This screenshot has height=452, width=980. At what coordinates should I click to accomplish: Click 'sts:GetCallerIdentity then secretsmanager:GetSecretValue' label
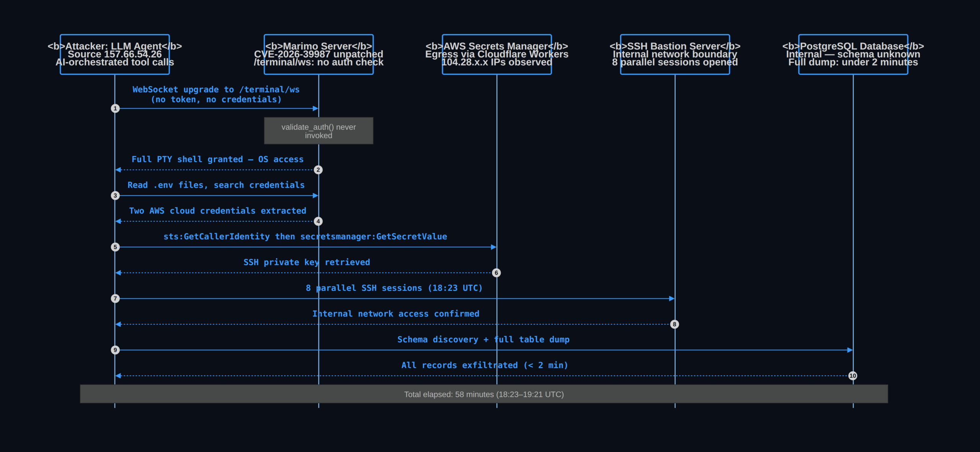(305, 237)
